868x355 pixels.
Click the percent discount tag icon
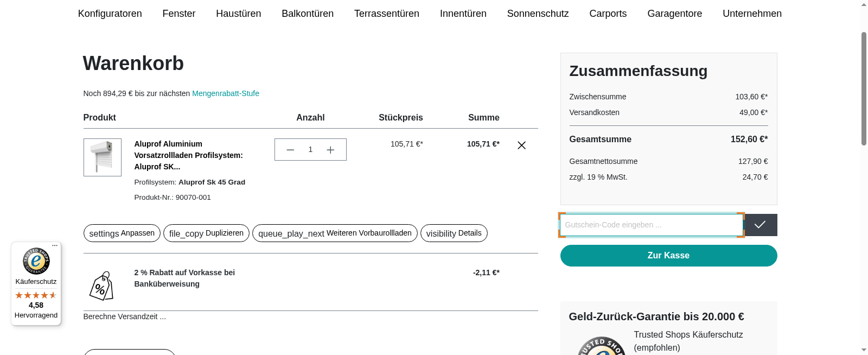click(101, 284)
